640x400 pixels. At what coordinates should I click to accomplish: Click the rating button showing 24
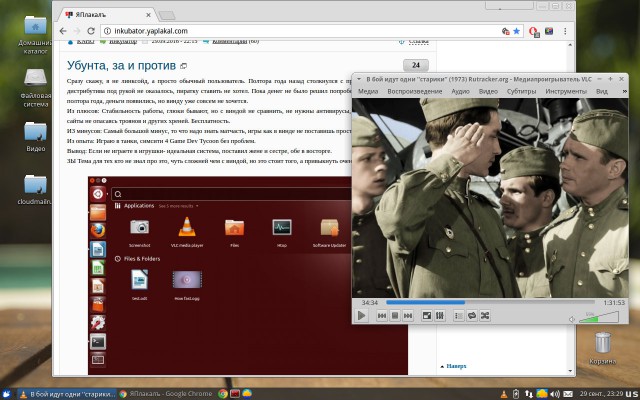[x=416, y=65]
